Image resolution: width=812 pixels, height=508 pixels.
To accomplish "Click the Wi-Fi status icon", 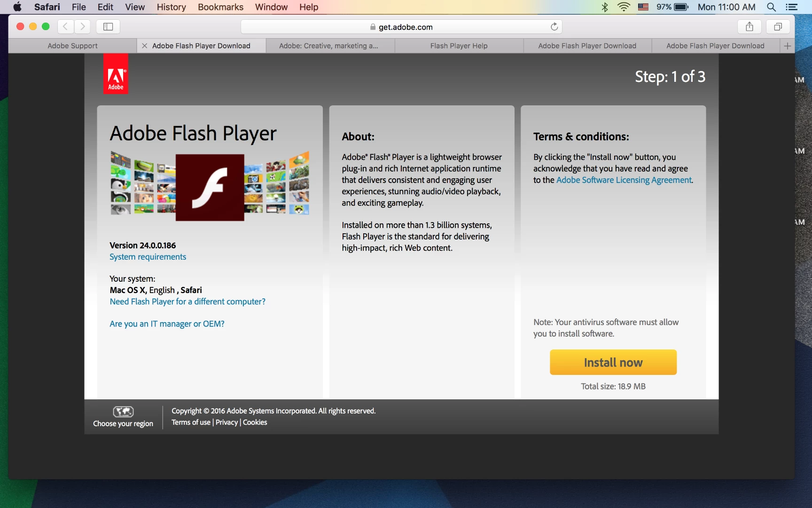I will click(x=624, y=7).
